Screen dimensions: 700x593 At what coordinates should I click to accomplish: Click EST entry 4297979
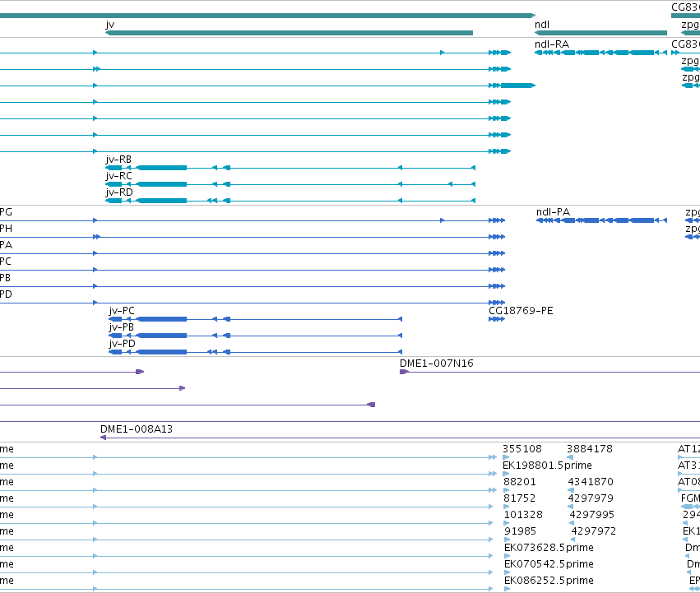point(591,498)
